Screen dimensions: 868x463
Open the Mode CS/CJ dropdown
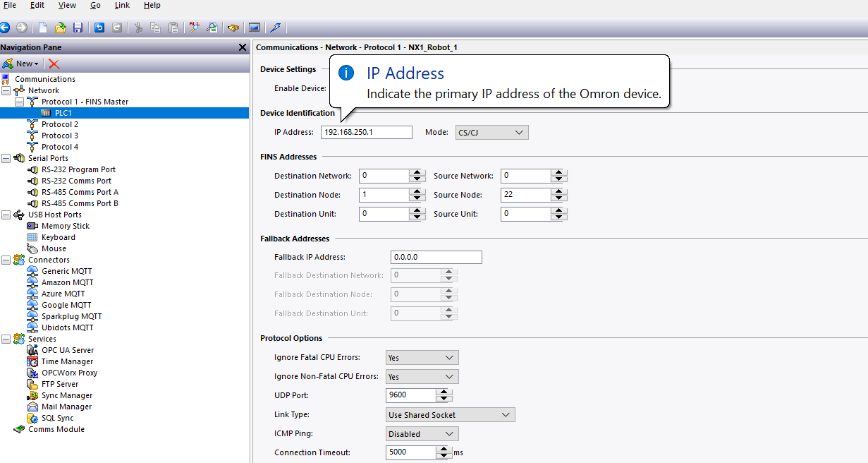coord(492,132)
